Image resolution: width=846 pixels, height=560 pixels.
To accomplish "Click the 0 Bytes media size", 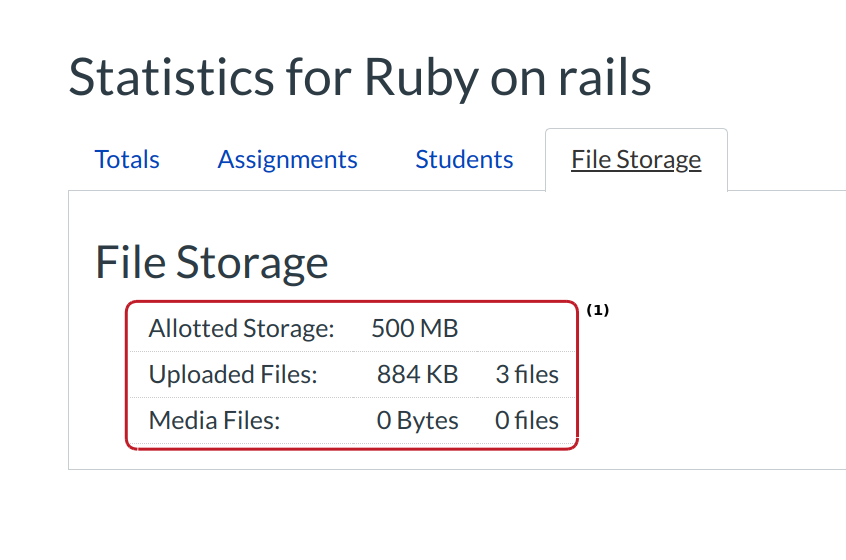I will [x=417, y=421].
